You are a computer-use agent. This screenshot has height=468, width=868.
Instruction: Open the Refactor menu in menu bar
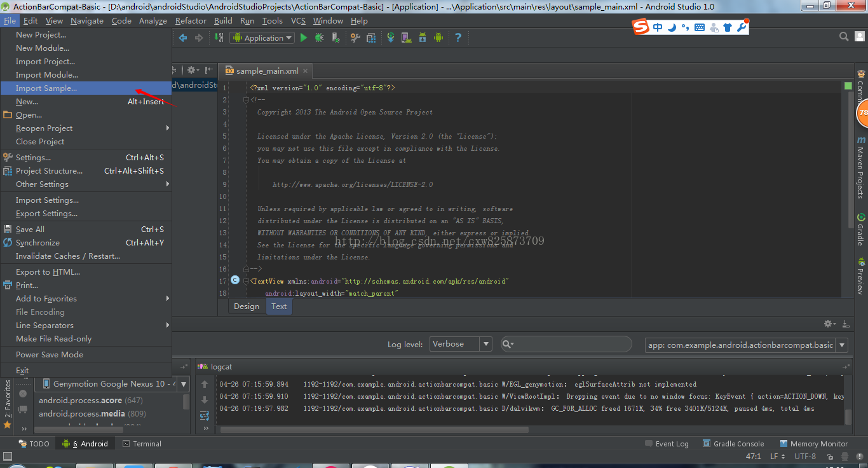coord(191,21)
